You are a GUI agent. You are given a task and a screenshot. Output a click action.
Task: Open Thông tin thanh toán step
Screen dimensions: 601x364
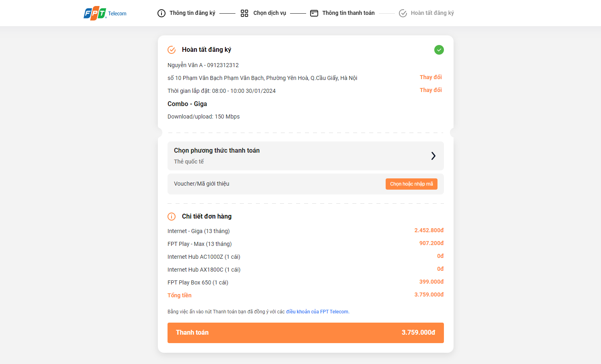click(348, 13)
